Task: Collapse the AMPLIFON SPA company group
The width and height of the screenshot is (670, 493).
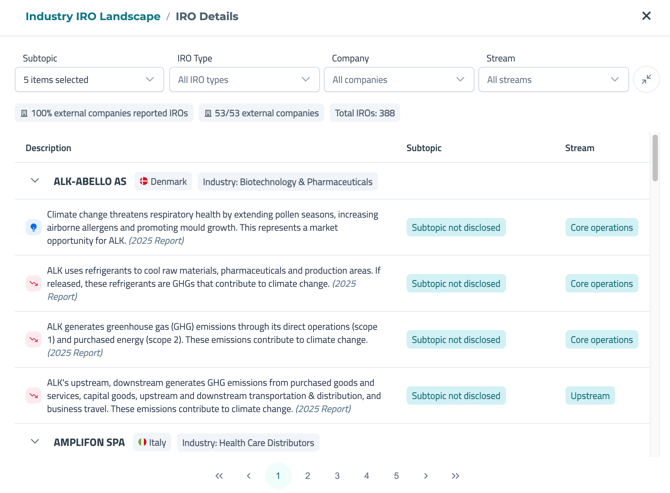Action: [x=35, y=442]
